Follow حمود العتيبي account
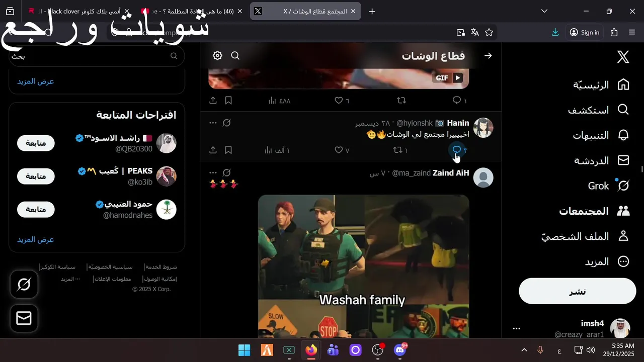The height and width of the screenshot is (362, 644). [x=36, y=209]
